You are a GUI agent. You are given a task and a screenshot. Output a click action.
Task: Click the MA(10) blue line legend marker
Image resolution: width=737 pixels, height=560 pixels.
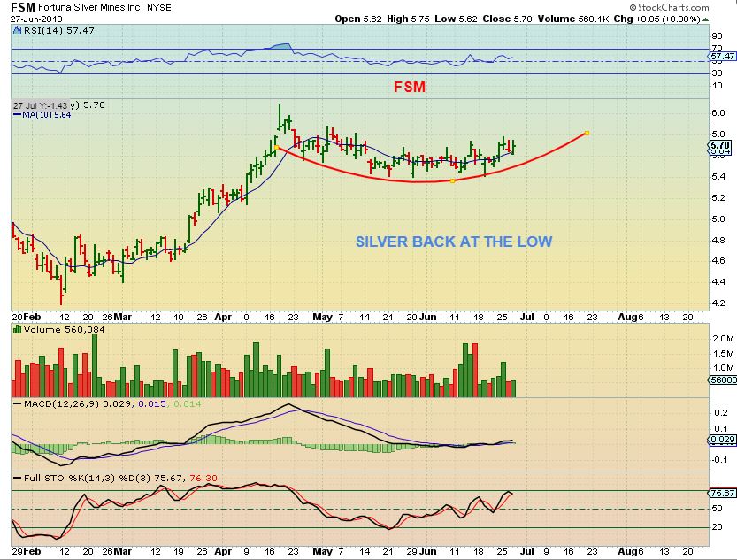coord(18,115)
